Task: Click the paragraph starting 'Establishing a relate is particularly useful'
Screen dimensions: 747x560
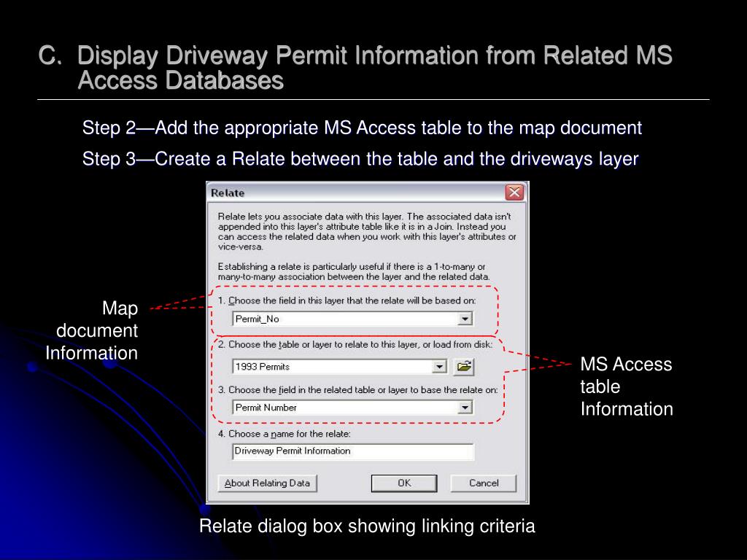Action: (x=354, y=271)
